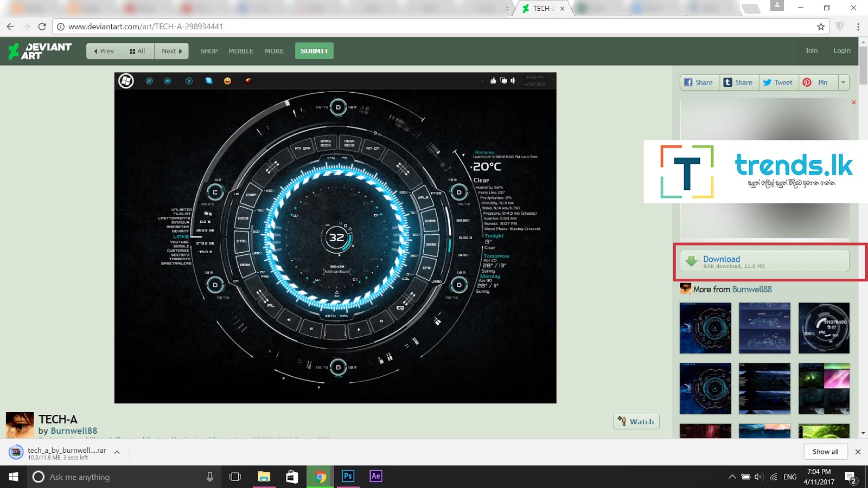868x488 pixels.
Task: Reload the page with refresh icon
Action: coord(42,27)
